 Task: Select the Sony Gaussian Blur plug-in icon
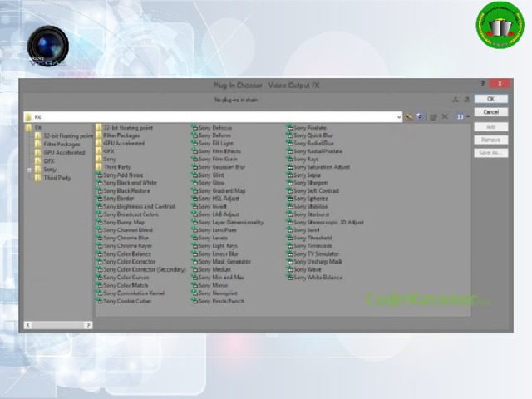pos(195,167)
